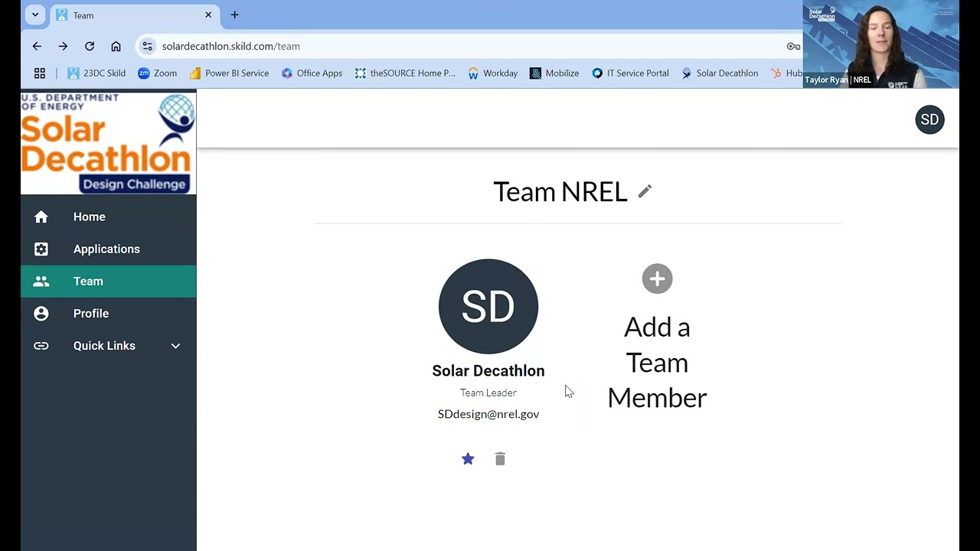This screenshot has height=551, width=980.
Task: Open the Power BI Service bookmark
Action: (x=229, y=73)
